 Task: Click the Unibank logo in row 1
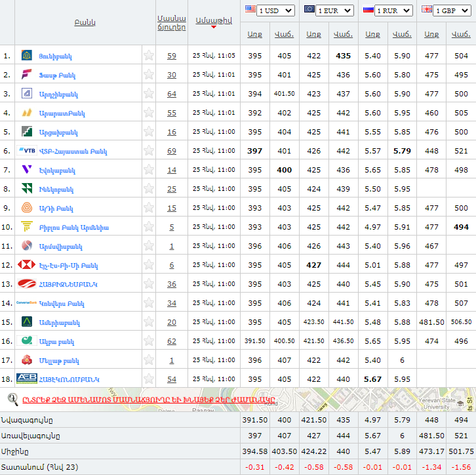tap(27, 56)
